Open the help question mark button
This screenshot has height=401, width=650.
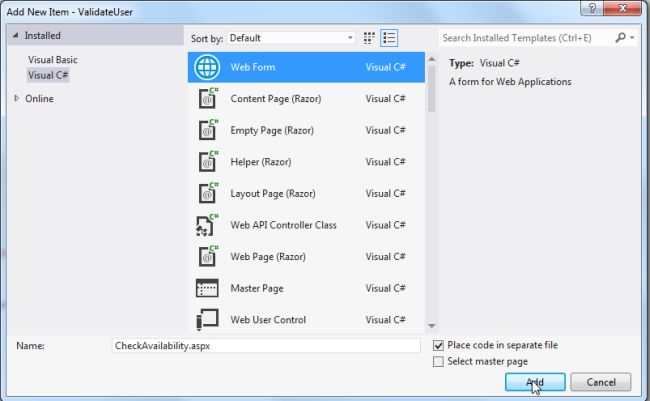point(592,8)
